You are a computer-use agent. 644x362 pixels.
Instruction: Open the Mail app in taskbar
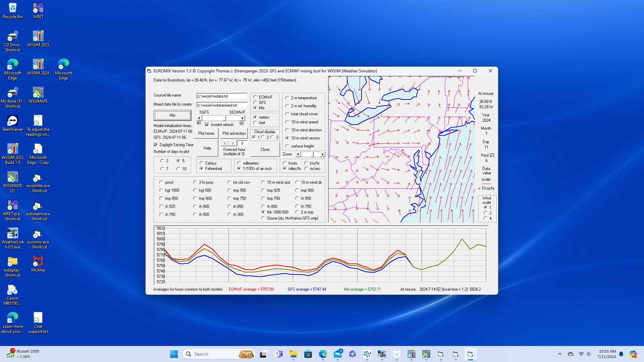338,354
